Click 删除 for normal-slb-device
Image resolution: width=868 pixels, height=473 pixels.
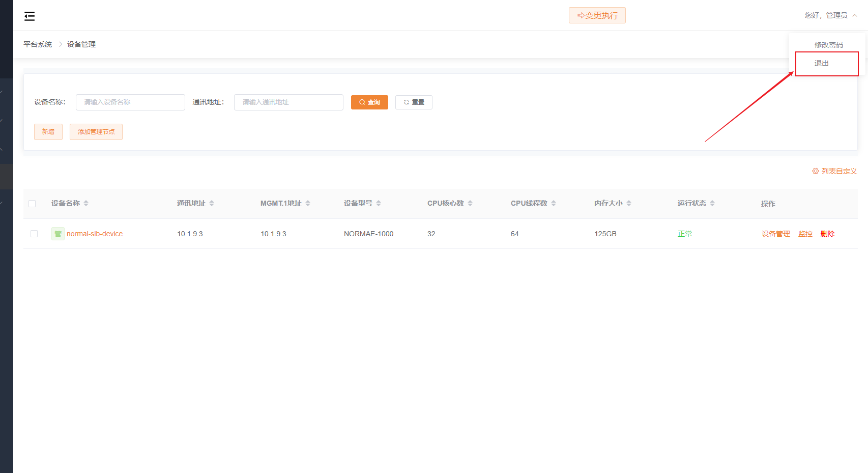(827, 234)
